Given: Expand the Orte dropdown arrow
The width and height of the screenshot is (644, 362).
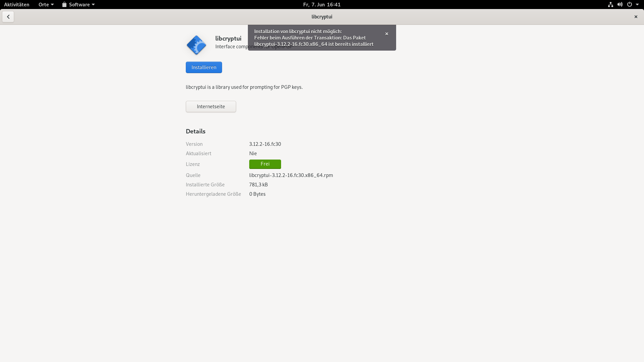Looking at the screenshot, I should point(52,5).
